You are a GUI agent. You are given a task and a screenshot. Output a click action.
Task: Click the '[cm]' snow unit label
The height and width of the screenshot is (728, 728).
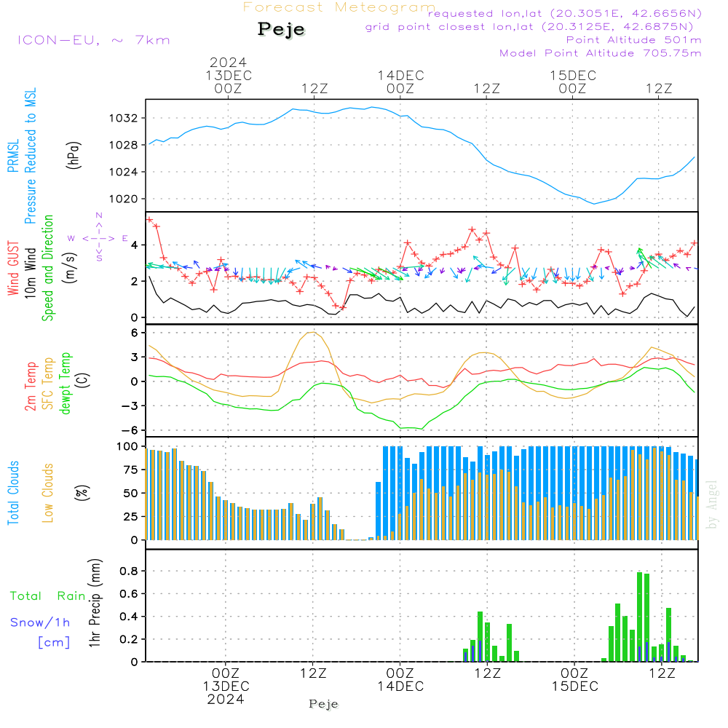click(54, 643)
